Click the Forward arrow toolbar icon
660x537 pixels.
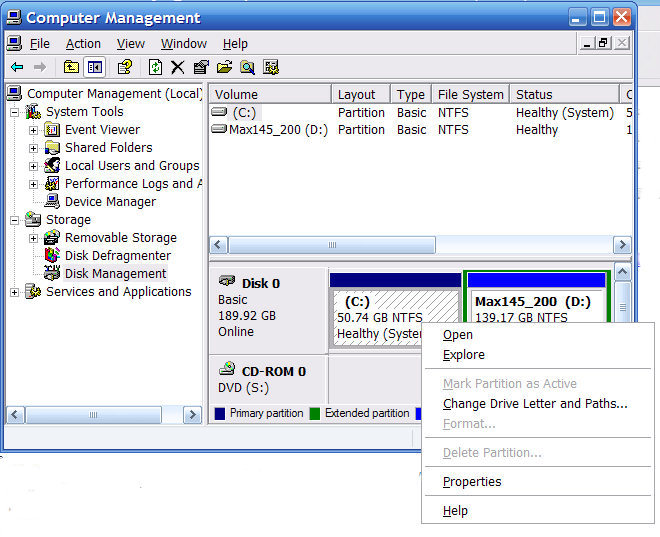coord(40,67)
